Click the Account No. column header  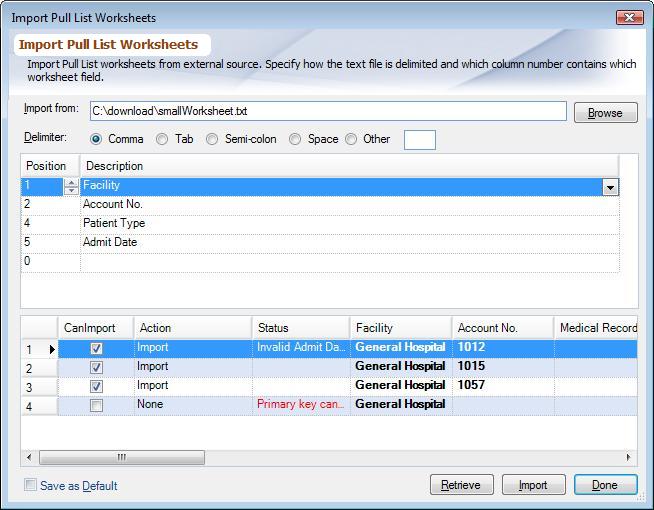[503, 328]
